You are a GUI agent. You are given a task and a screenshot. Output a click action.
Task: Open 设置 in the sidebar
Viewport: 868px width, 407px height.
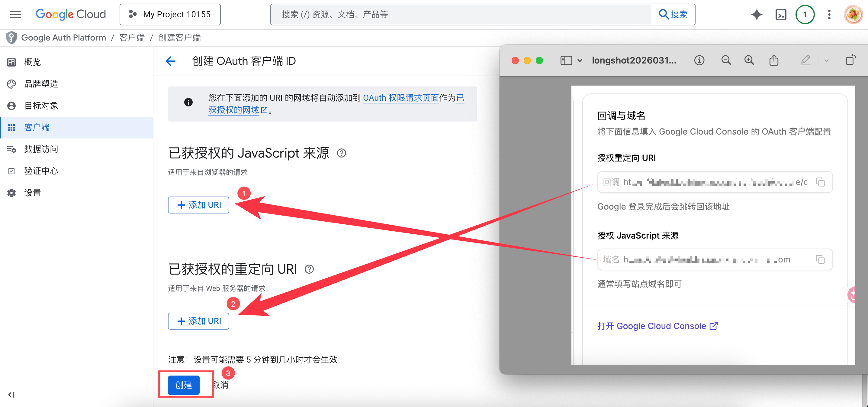[76, 193]
